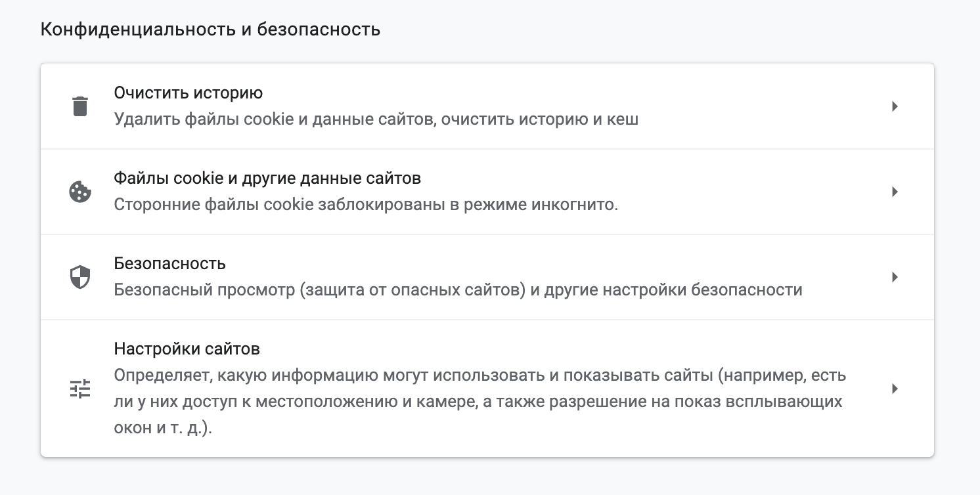Go to Настройки сайтов title
The image size is (980, 495).
point(187,348)
